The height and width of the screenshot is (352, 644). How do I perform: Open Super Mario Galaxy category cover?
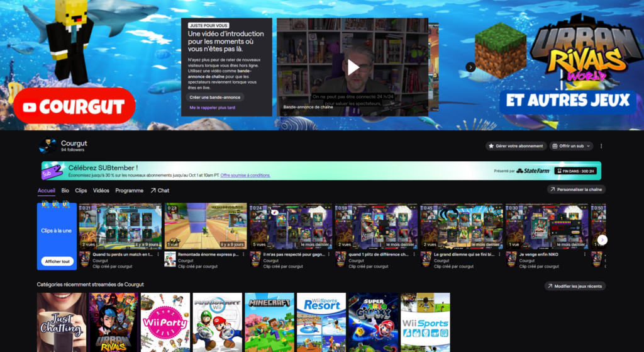[374, 322]
